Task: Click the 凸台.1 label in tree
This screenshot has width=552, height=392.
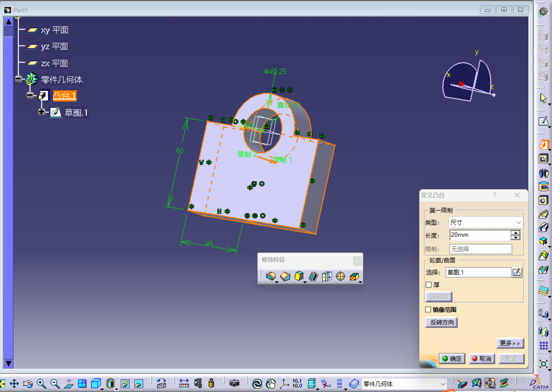Action: tap(65, 96)
